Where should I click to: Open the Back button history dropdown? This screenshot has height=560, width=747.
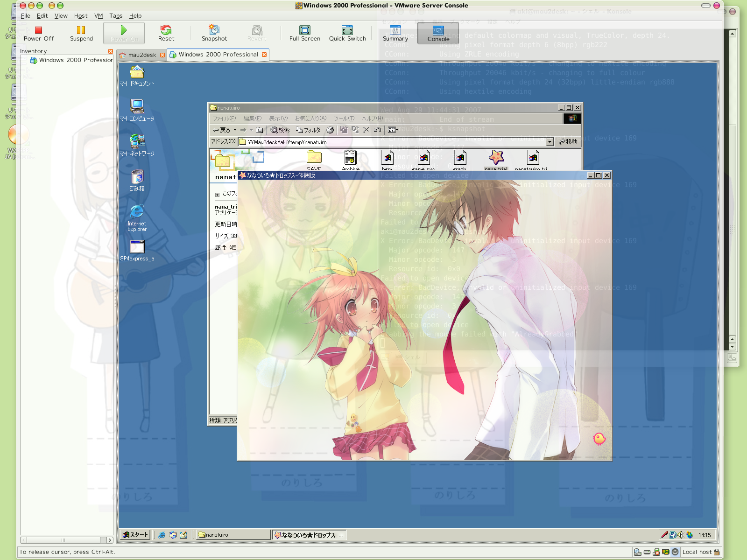tap(235, 130)
